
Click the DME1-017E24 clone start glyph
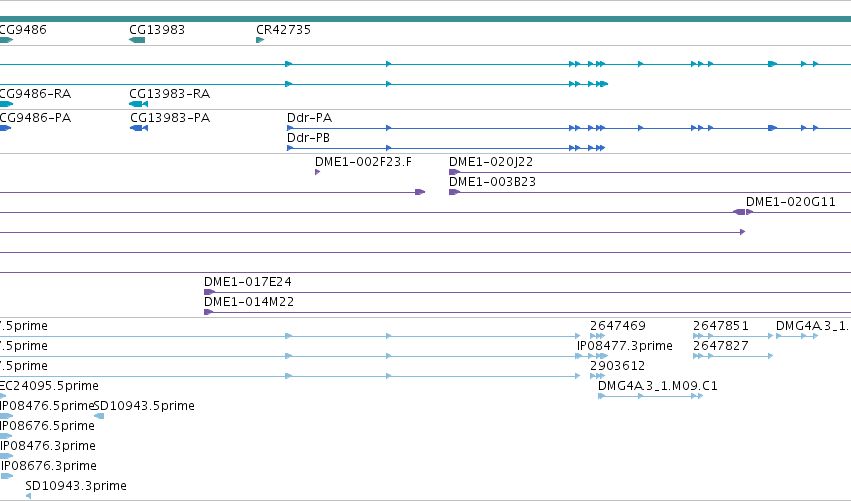(209, 292)
